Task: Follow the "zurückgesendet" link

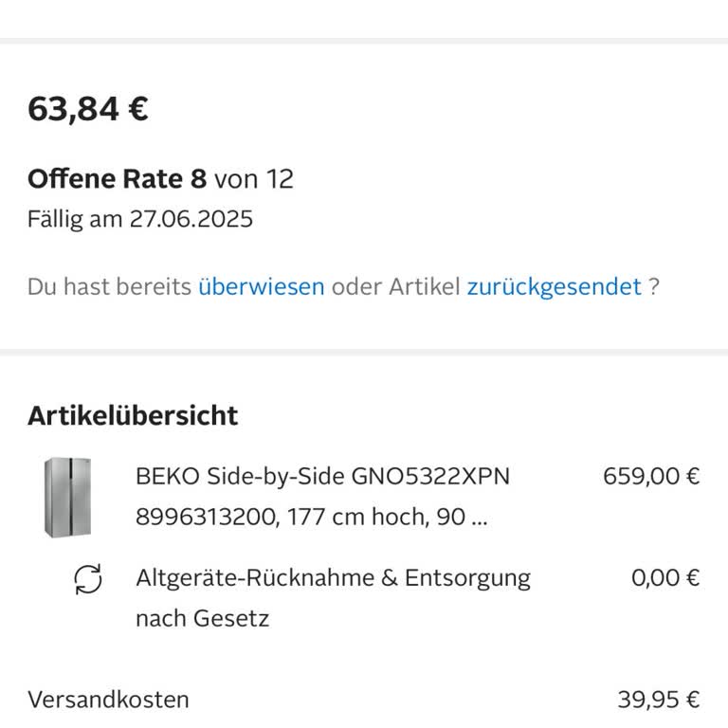Action: click(x=554, y=287)
